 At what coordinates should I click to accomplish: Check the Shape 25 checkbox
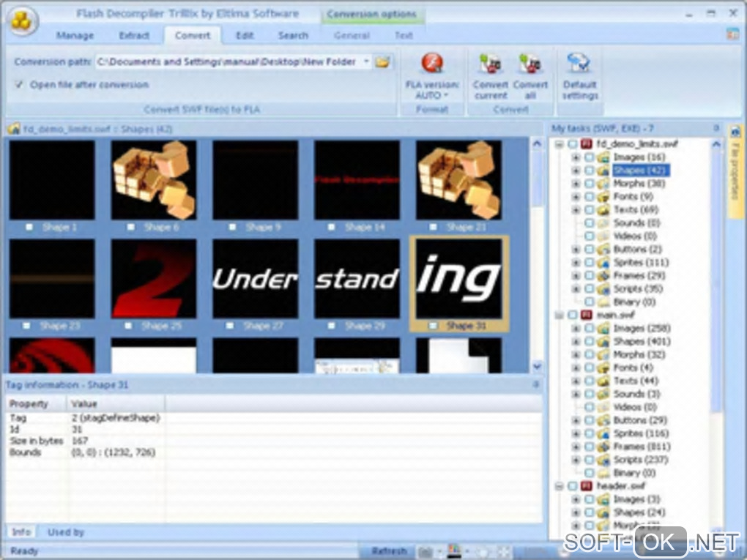pyautogui.click(x=127, y=326)
